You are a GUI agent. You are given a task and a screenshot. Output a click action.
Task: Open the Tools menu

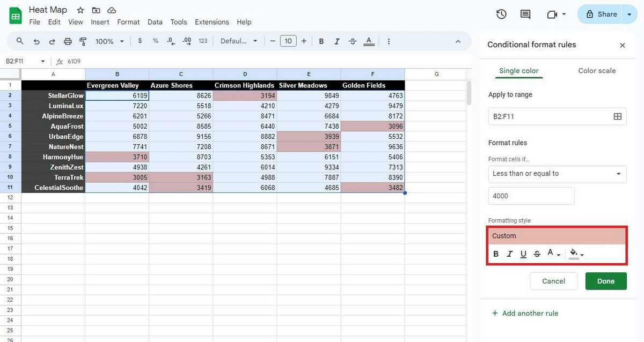(179, 22)
